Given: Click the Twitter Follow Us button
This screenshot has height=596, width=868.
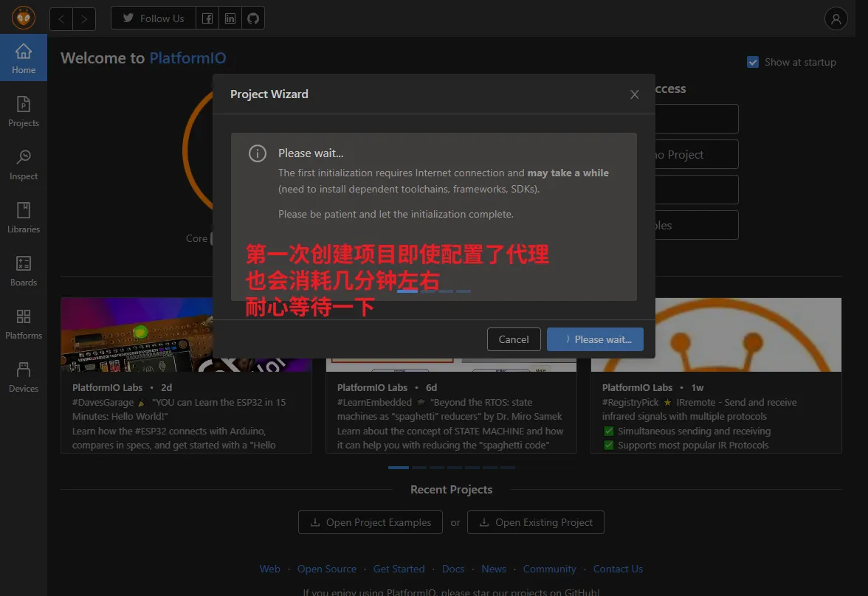Looking at the screenshot, I should tap(154, 18).
